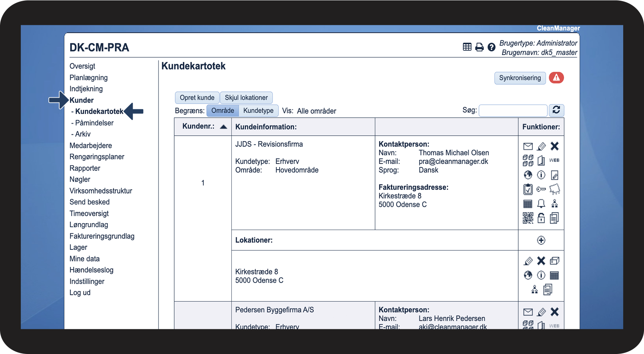This screenshot has width=644, height=354.
Task: Open Faktureringsgrundlag in sidebar
Action: pos(102,236)
